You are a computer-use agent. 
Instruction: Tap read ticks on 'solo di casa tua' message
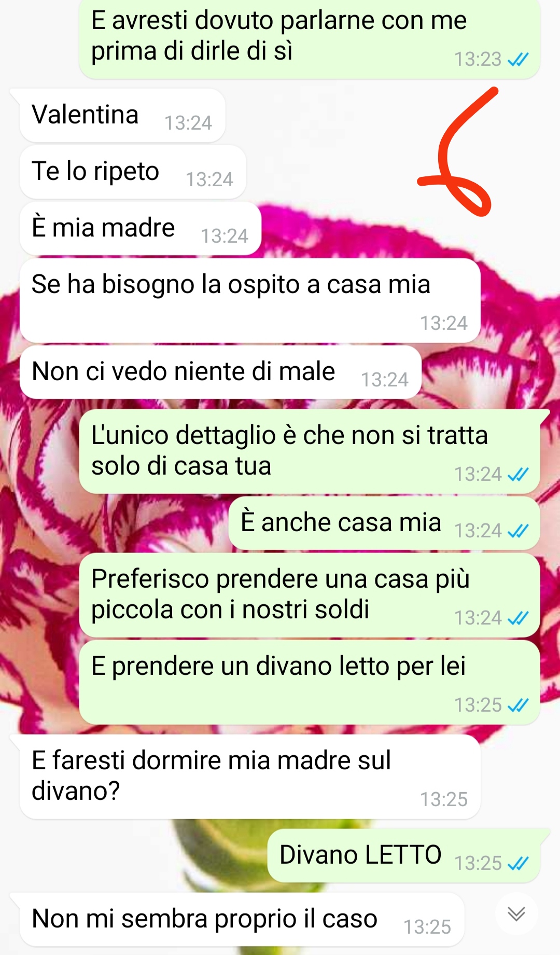click(x=518, y=474)
